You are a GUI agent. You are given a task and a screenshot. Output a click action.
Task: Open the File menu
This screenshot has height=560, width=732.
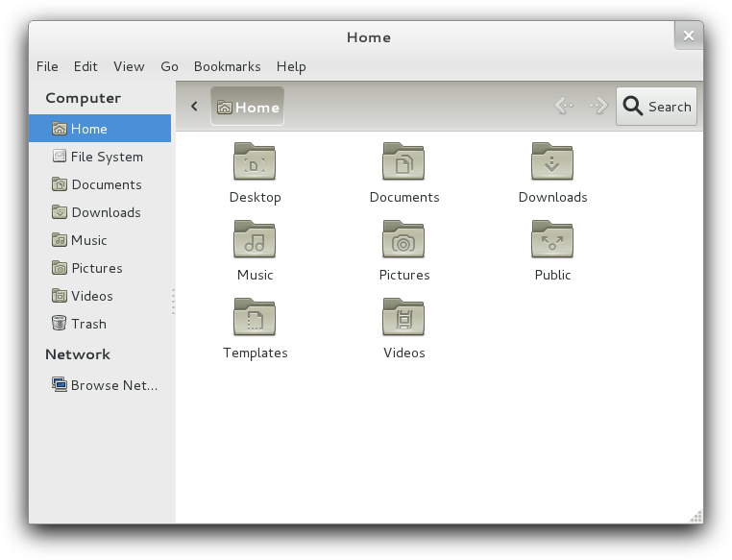click(x=47, y=66)
